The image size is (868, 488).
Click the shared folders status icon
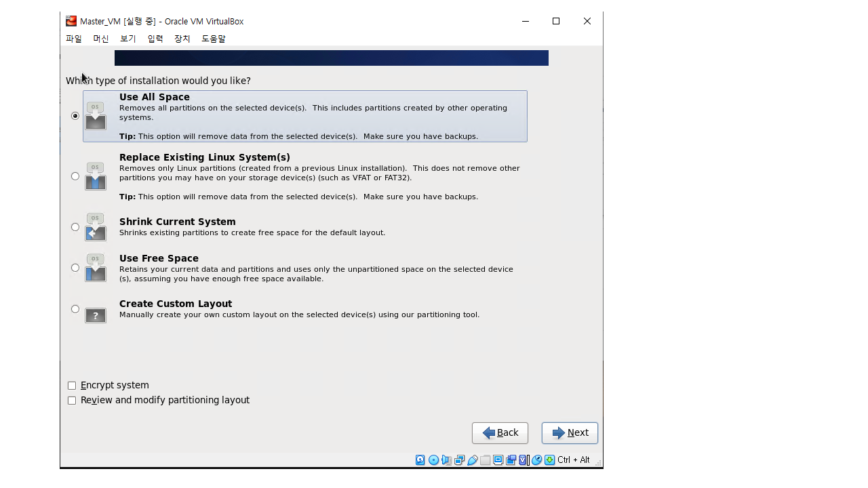(485, 460)
